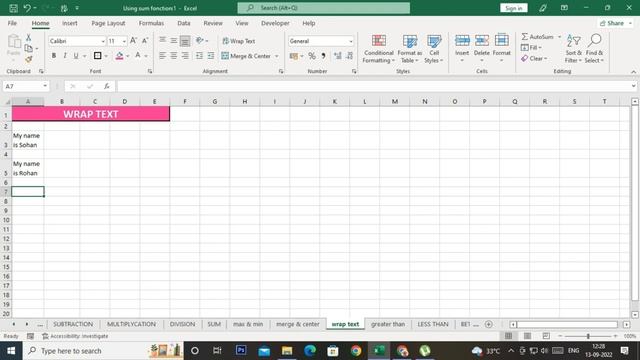Click the Fill Color bucket swatch
The image size is (640, 360).
[x=119, y=56]
